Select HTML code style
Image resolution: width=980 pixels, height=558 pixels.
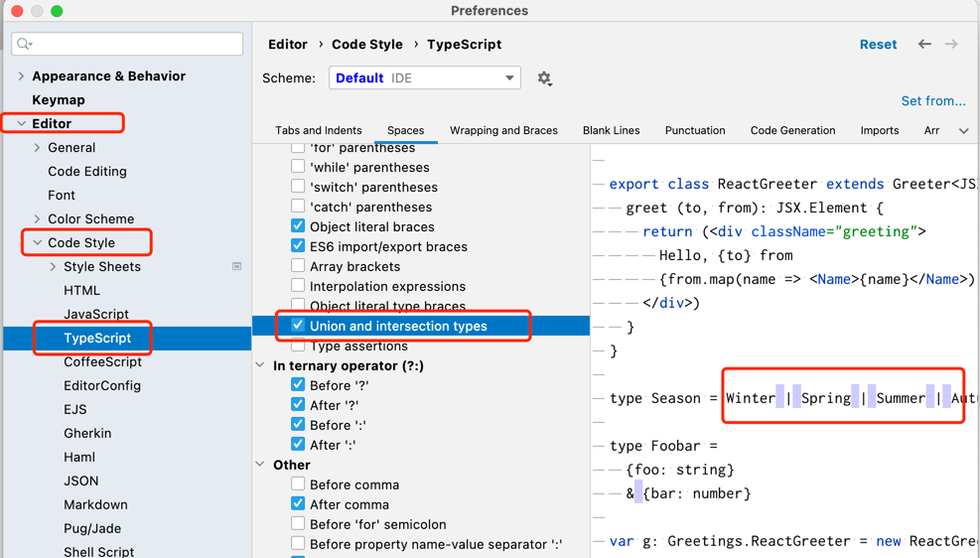81,291
